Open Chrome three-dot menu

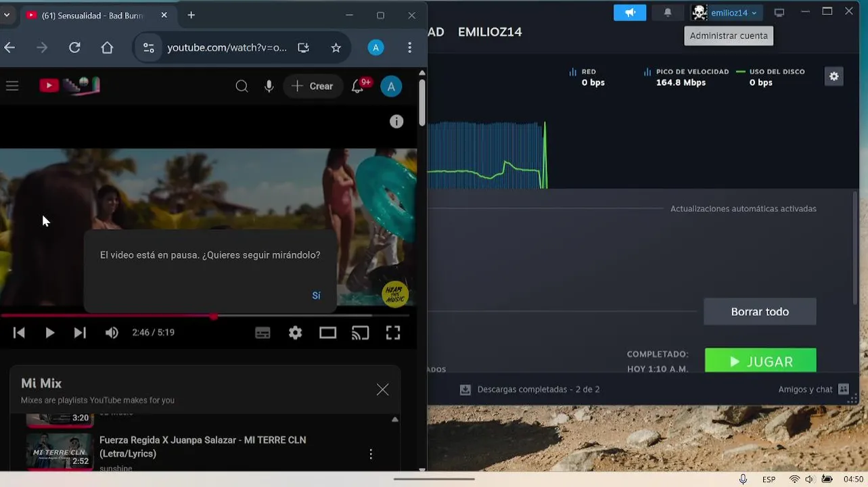409,47
